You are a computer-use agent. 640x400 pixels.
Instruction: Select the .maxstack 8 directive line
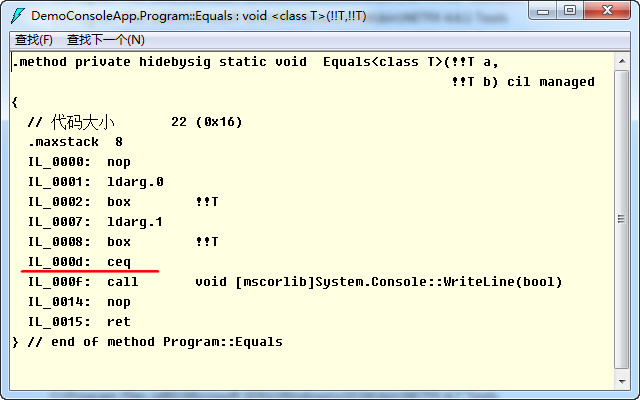click(x=75, y=142)
